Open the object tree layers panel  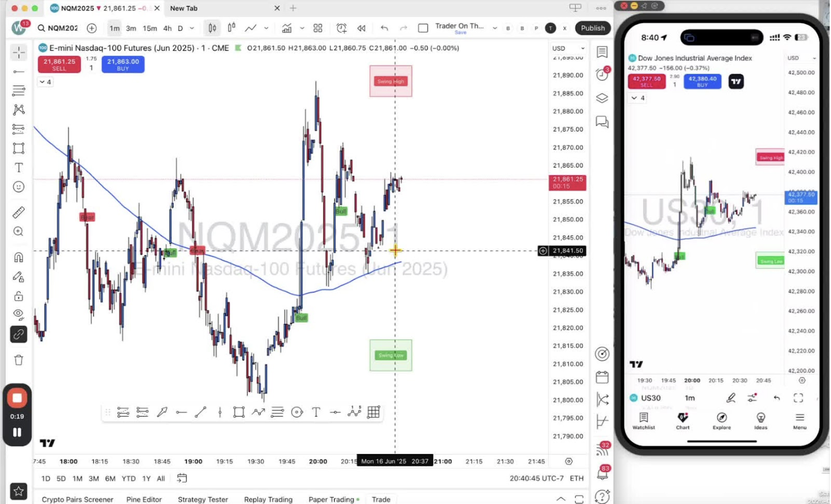tap(602, 98)
